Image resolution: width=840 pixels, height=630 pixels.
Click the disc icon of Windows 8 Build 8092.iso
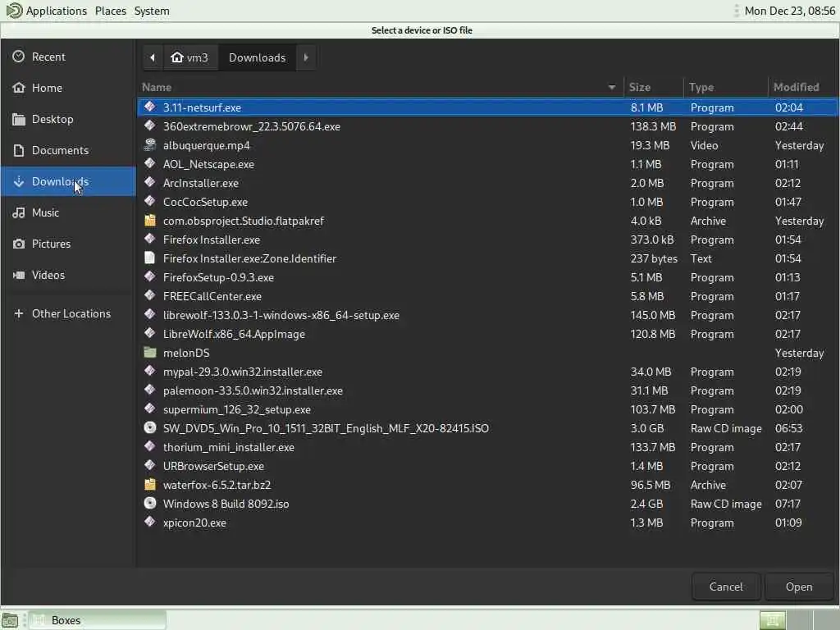pyautogui.click(x=150, y=503)
